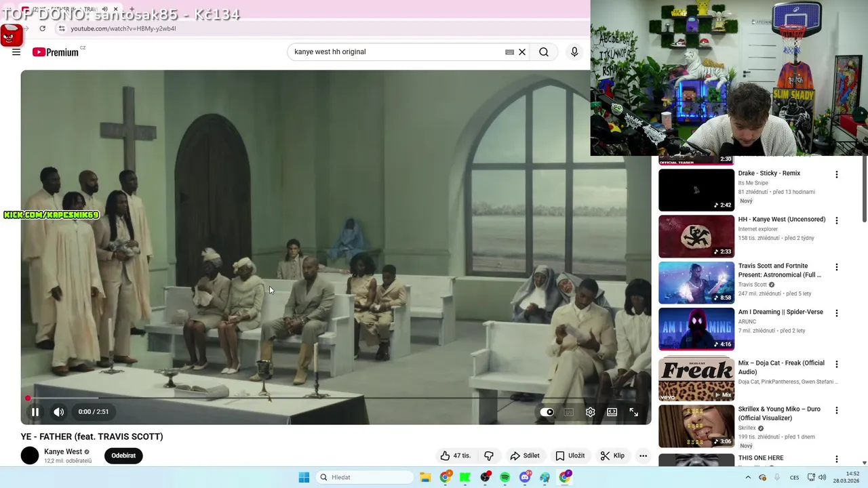Save the video with Uložit button
Viewport: 868px width, 488px height.
(x=570, y=455)
